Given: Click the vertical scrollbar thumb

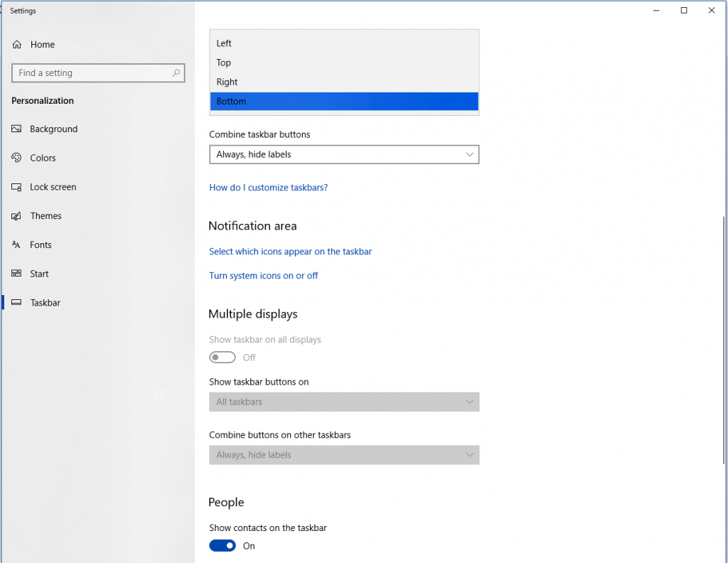Looking at the screenshot, I should pyautogui.click(x=724, y=341).
